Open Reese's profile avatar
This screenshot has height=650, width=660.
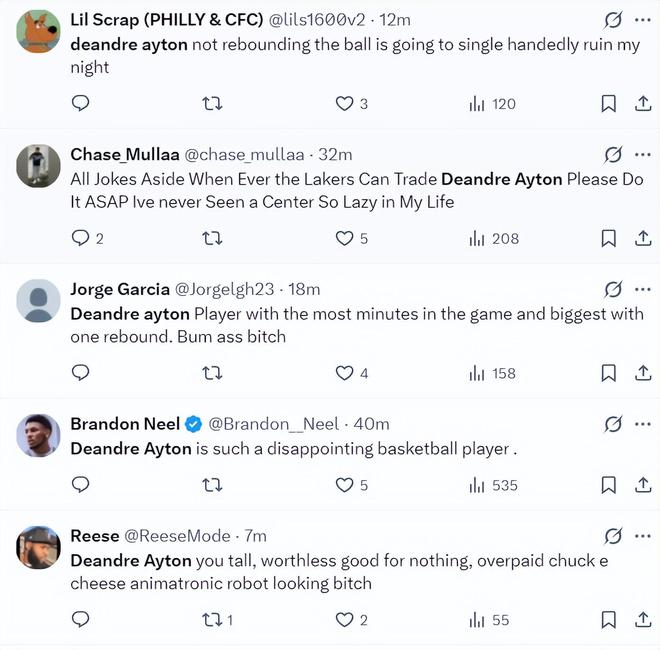point(39,548)
